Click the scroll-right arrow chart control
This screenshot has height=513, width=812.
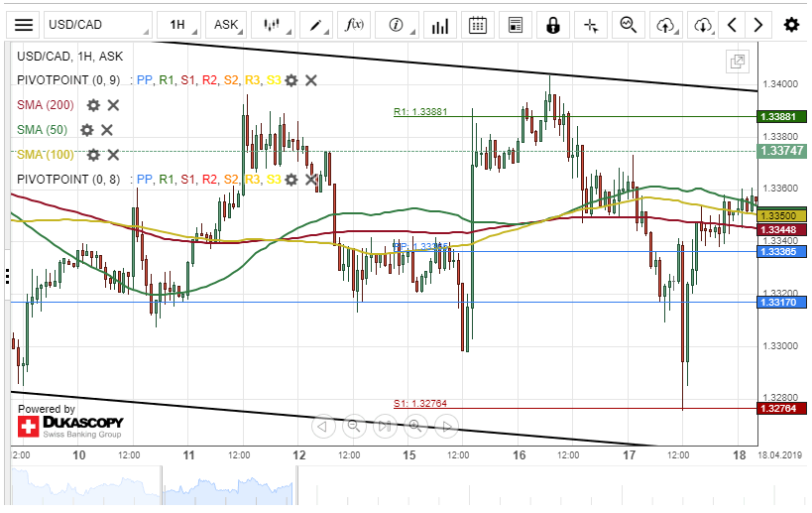point(446,427)
